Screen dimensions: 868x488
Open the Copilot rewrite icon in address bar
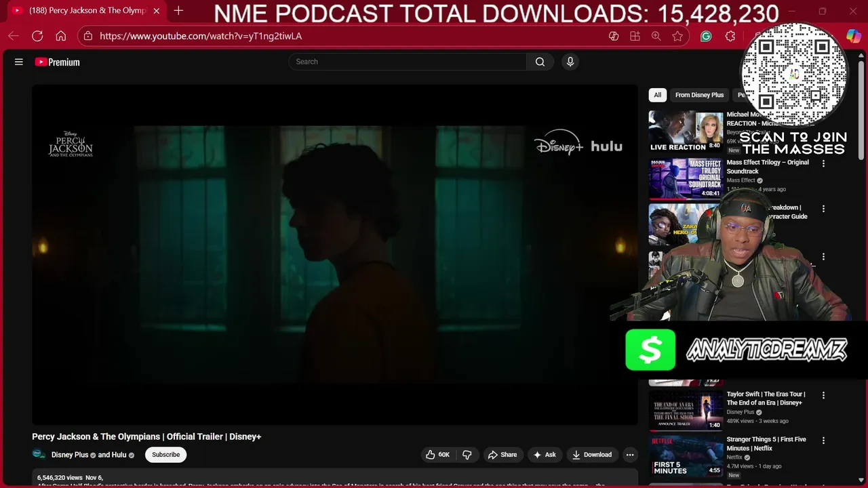point(614,36)
